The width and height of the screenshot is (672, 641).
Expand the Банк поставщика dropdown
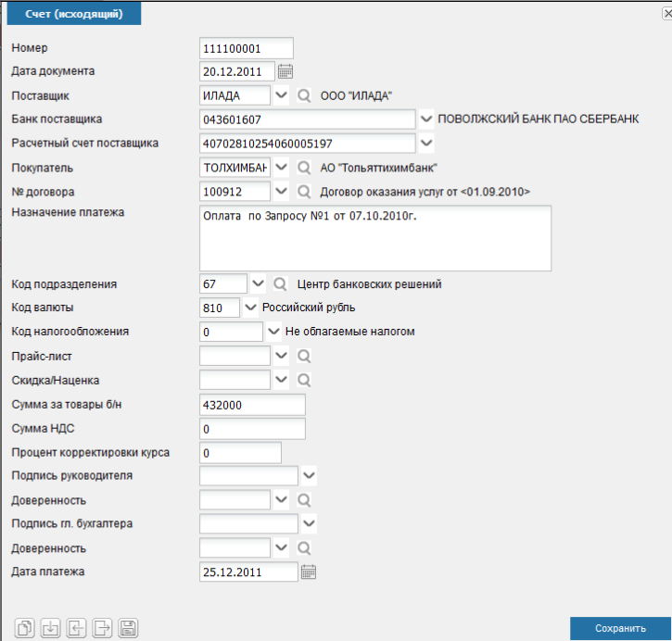tap(426, 119)
